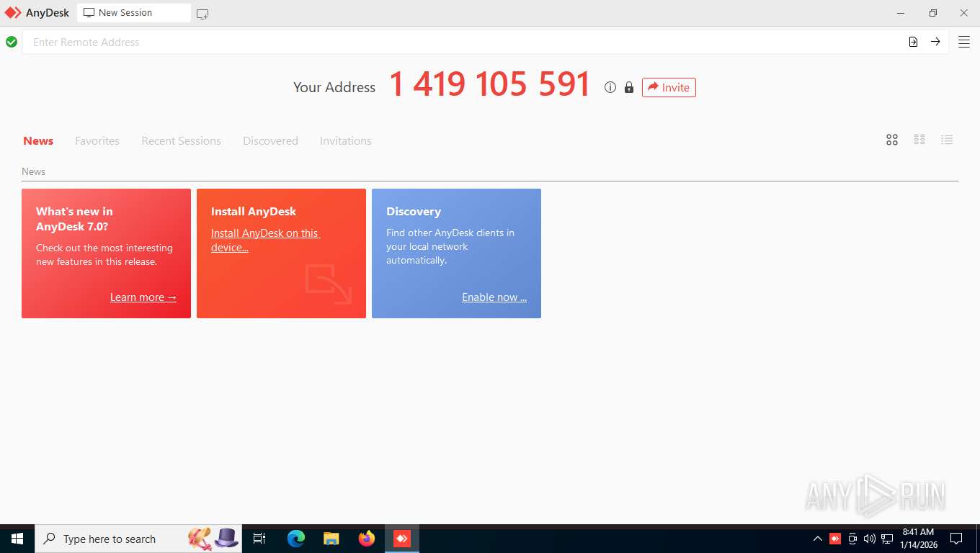Click the info icon beside Your Address
The width and height of the screenshot is (980, 553).
(610, 87)
